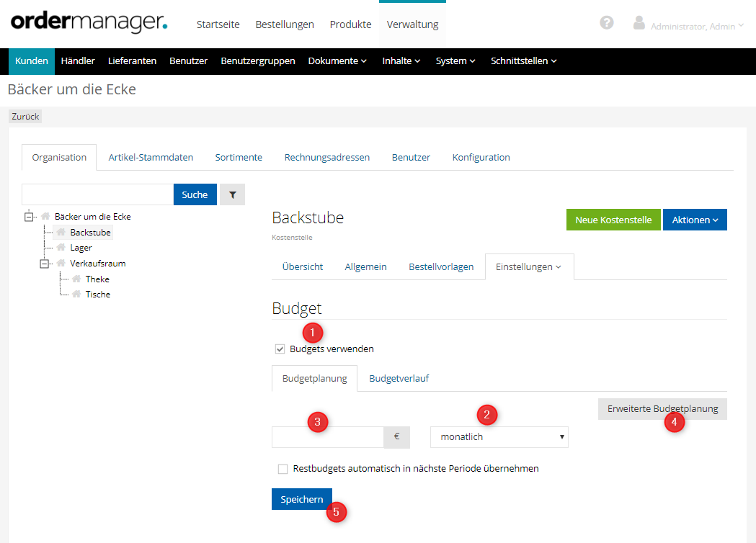Click the help question mark icon
The width and height of the screenshot is (756, 543).
(x=607, y=23)
